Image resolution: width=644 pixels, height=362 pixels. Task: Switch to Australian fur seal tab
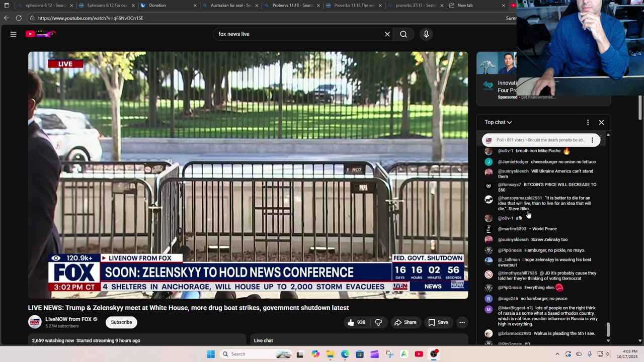[x=229, y=6]
